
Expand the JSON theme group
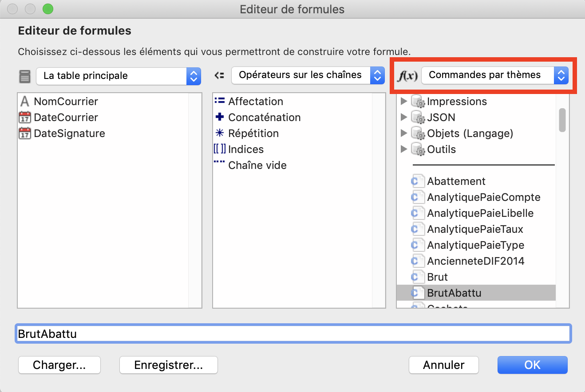tap(403, 118)
